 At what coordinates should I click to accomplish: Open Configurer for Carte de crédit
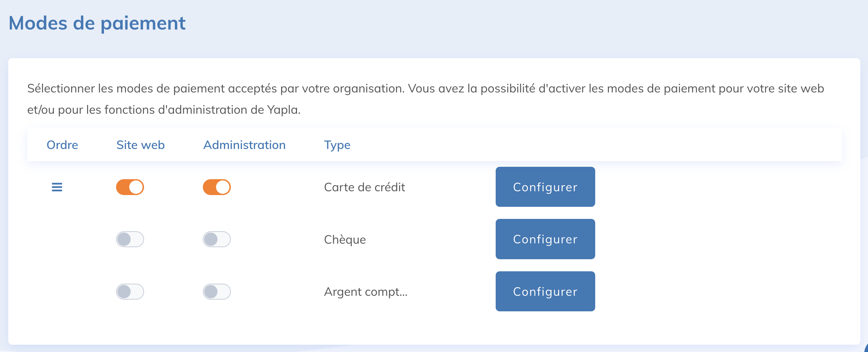[545, 187]
